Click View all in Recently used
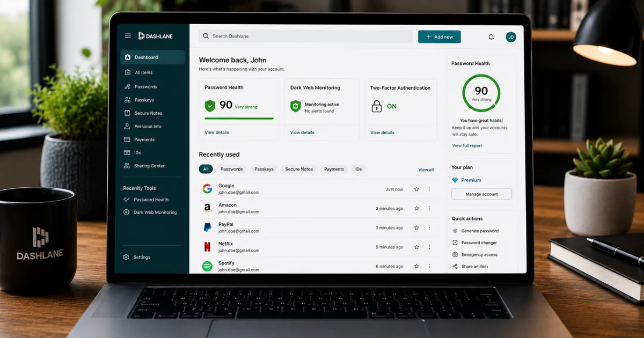This screenshot has width=644, height=338. pyautogui.click(x=426, y=170)
